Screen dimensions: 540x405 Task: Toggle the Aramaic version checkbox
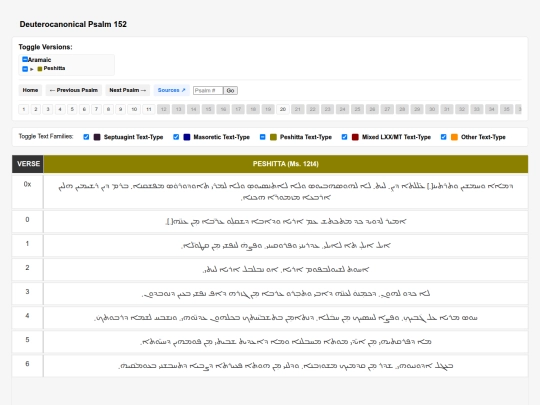pyautogui.click(x=24, y=59)
